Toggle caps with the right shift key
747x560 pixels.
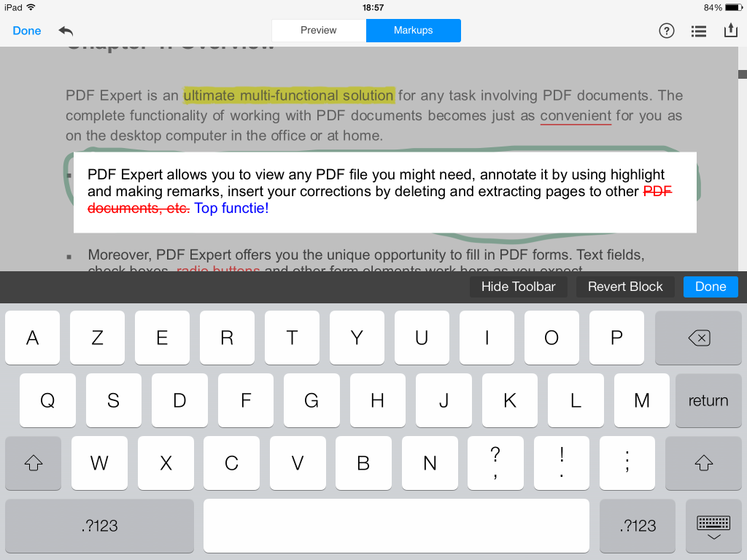703,463
